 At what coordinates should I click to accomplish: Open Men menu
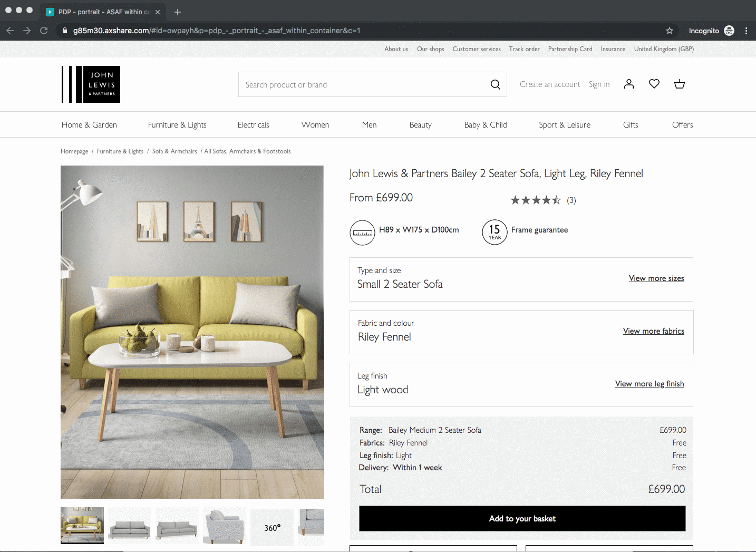[369, 125]
